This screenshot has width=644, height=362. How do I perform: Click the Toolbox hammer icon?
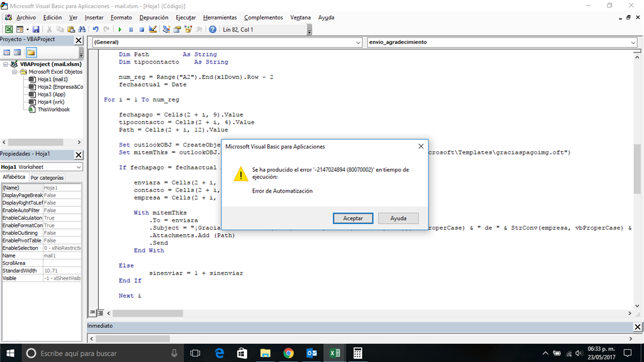(199, 29)
